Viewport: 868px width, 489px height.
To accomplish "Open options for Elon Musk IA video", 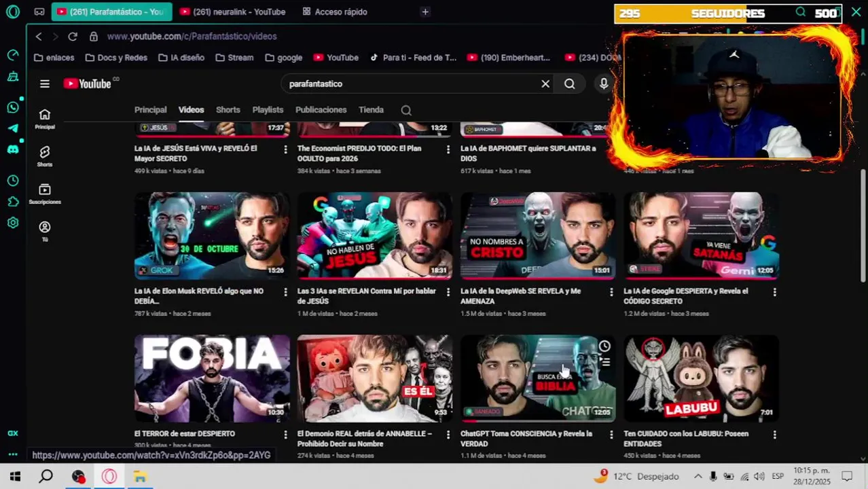I will tap(285, 292).
